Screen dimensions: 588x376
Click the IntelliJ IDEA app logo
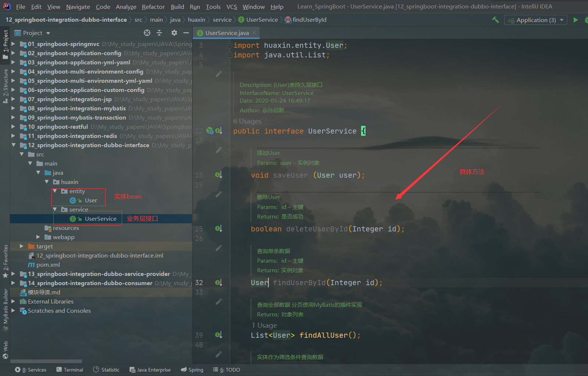[7, 7]
